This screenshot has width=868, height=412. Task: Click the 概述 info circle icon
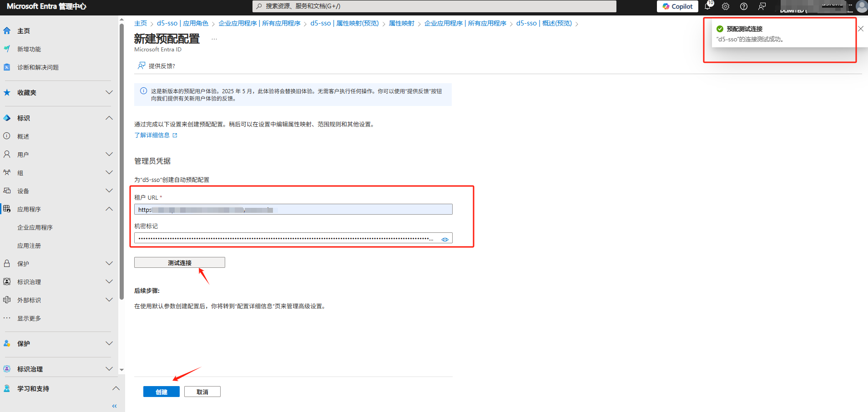click(7, 136)
